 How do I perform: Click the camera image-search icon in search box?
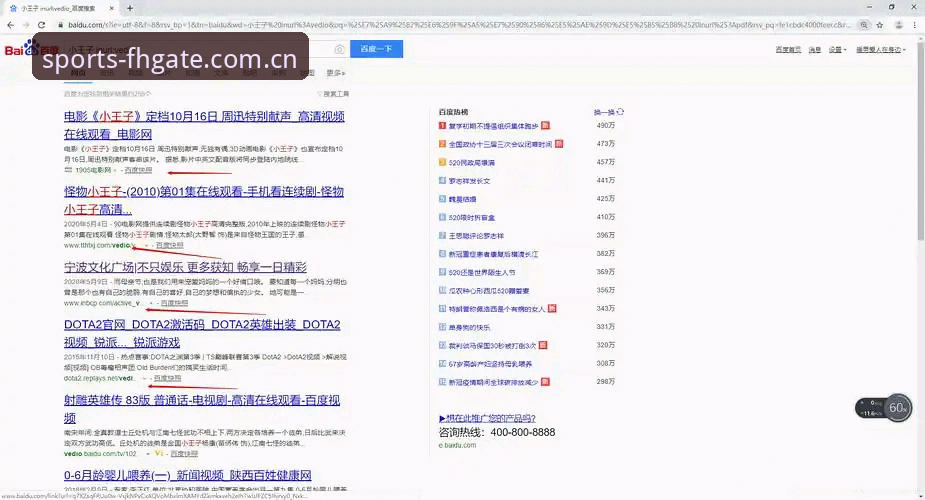coord(339,50)
